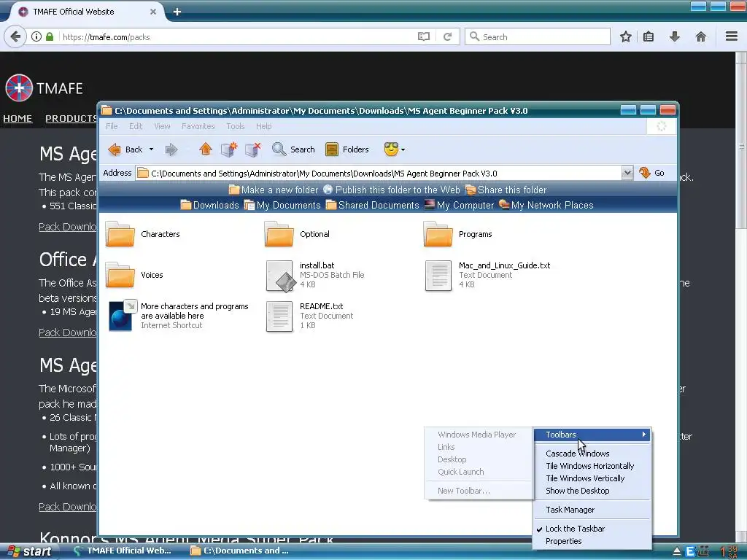This screenshot has height=560, width=747.
Task: Open the Programs folder
Action: point(458,234)
